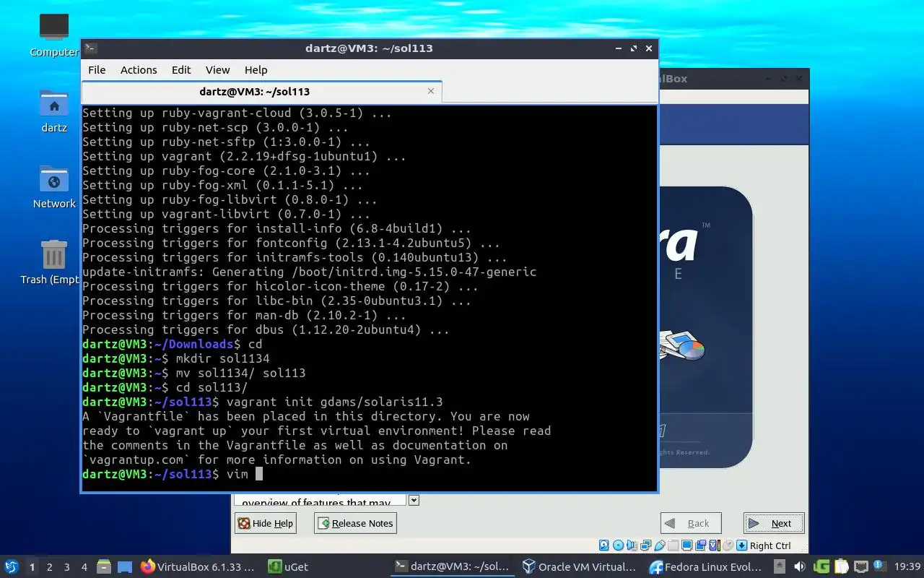Open the Edit menu in terminal
This screenshot has height=578, width=924.
coord(181,69)
